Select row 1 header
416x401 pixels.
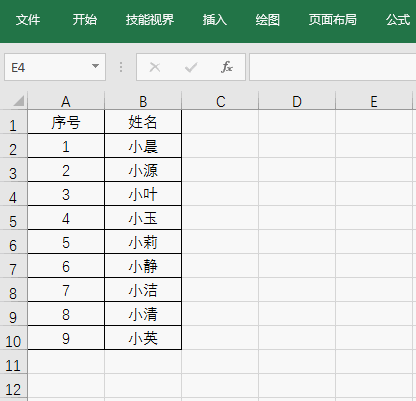tap(13, 122)
